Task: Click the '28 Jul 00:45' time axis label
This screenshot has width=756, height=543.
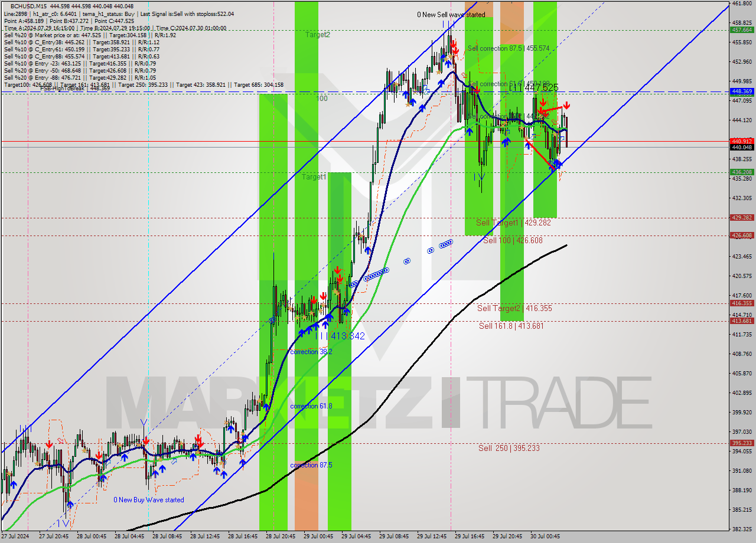Action: coord(91,537)
